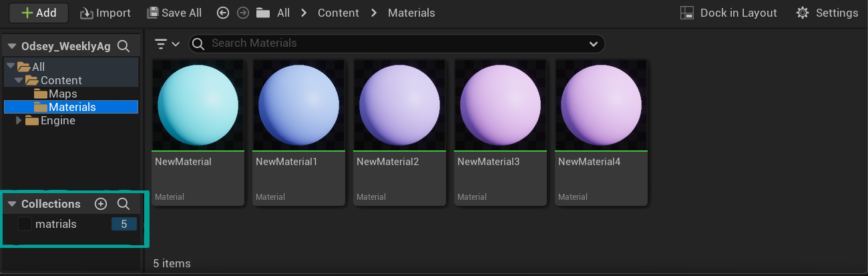The width and height of the screenshot is (868, 276).
Task: Open the chevron menu after Content breadcrumb
Action: tap(373, 13)
